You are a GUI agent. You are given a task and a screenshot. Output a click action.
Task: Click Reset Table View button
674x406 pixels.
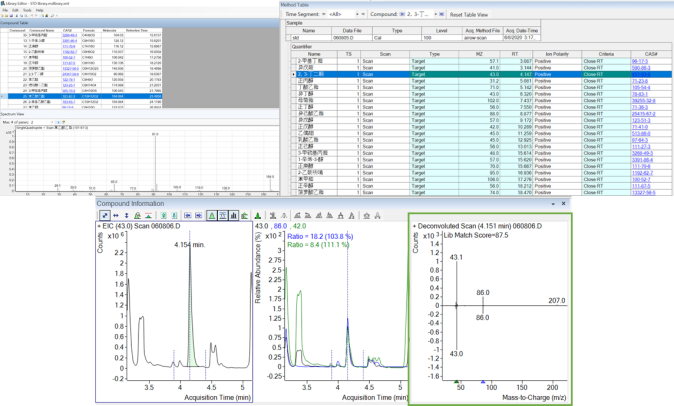(x=469, y=15)
